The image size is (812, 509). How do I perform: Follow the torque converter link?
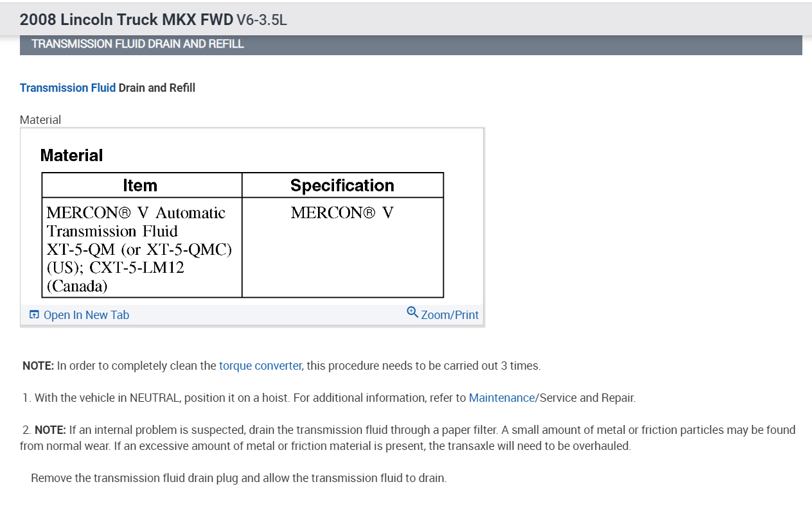[x=260, y=366]
